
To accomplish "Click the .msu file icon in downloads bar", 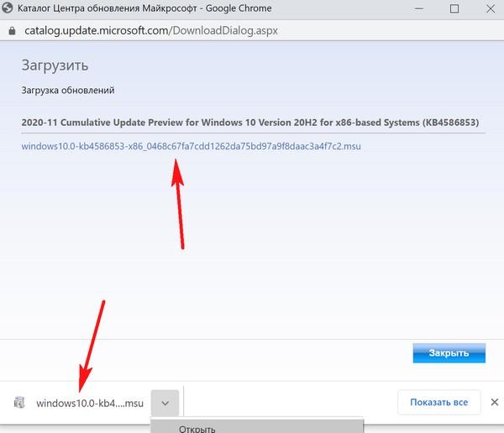I will tap(19, 403).
